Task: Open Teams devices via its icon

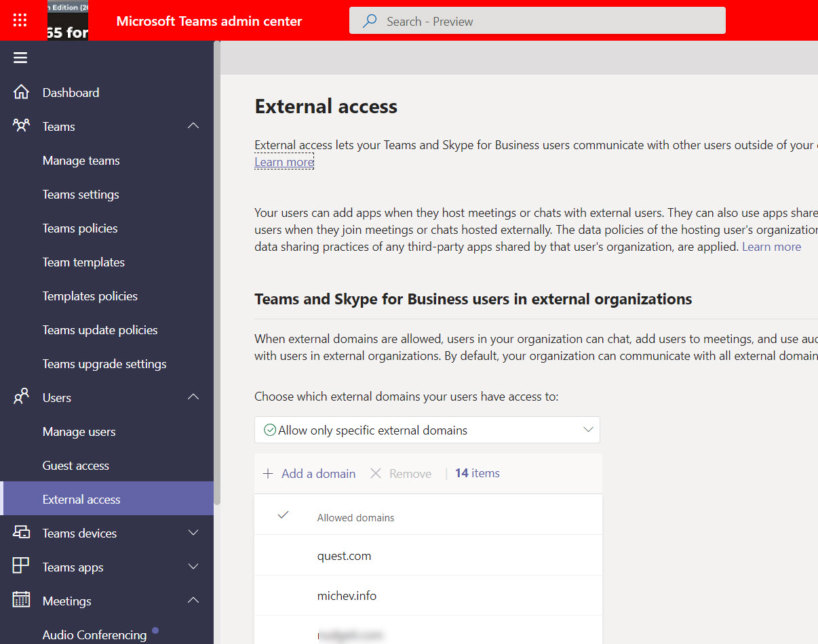Action: [x=20, y=533]
